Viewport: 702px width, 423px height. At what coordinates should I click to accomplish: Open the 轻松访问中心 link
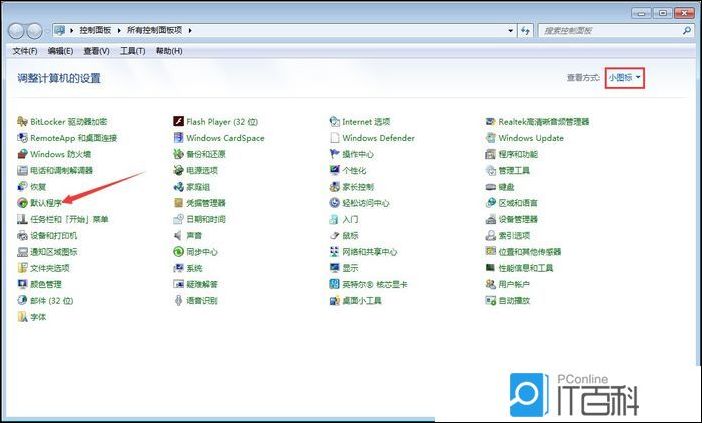tap(366, 203)
